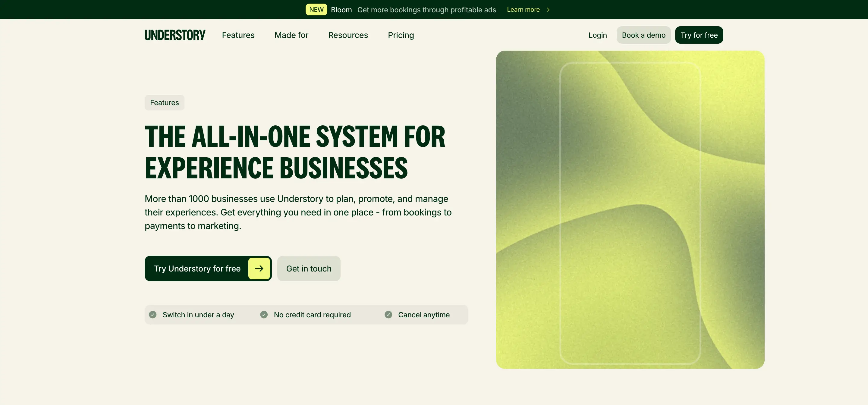Click Try Understory for free button
The height and width of the screenshot is (405, 868).
pyautogui.click(x=208, y=268)
